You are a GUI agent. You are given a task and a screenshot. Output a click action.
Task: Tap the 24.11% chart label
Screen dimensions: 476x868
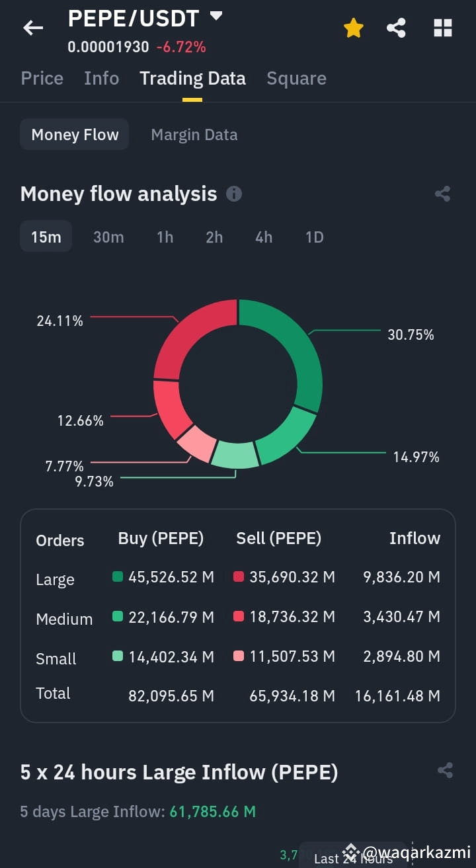(59, 321)
